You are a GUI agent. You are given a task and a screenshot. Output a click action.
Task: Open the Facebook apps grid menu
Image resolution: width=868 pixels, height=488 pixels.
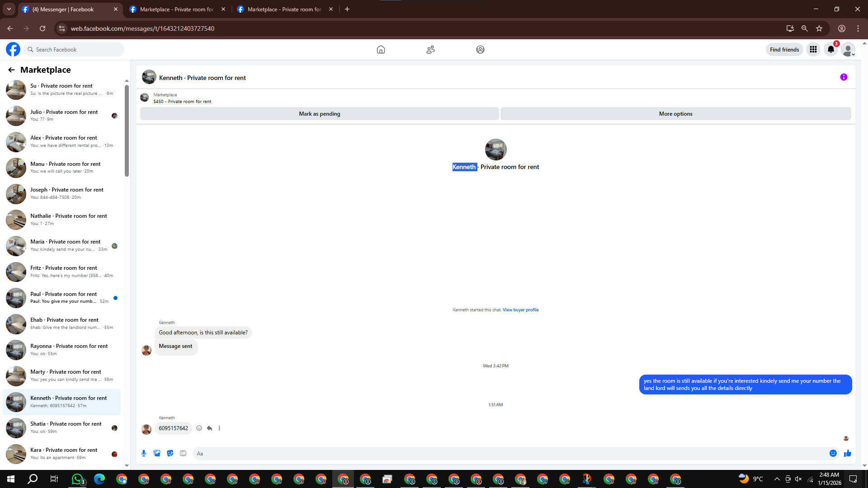813,50
